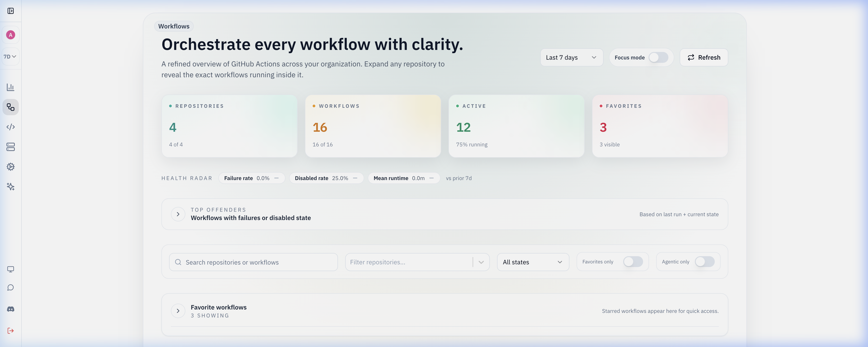Open the user avatar menu

[x=10, y=34]
